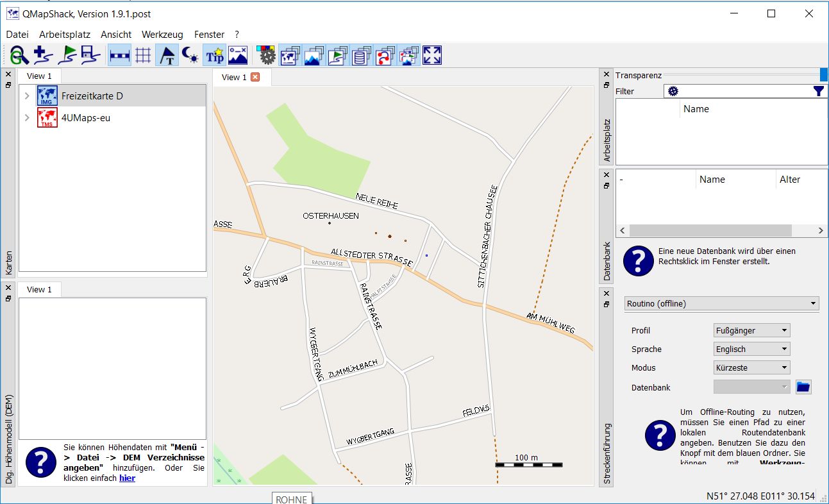Screen dimensions: 829x504
Task: Open the Datei menu
Action: (x=17, y=35)
